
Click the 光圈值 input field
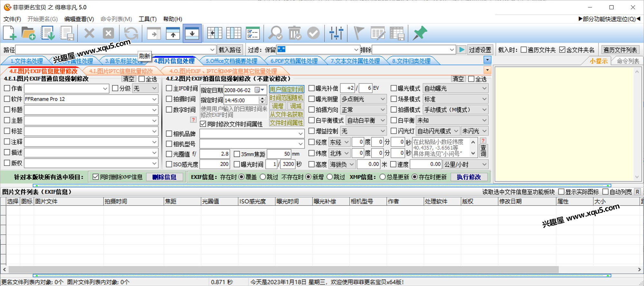pyautogui.click(x=214, y=154)
